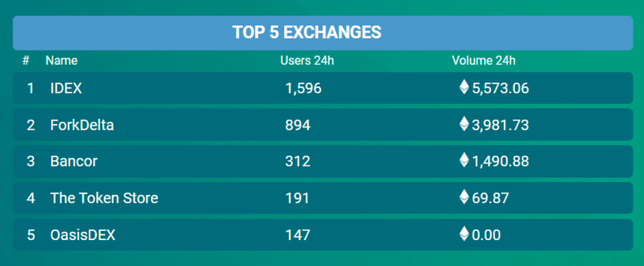Click the TOP 5 EXCHANGES header banner
The height and width of the screenshot is (266, 644).
click(x=323, y=33)
